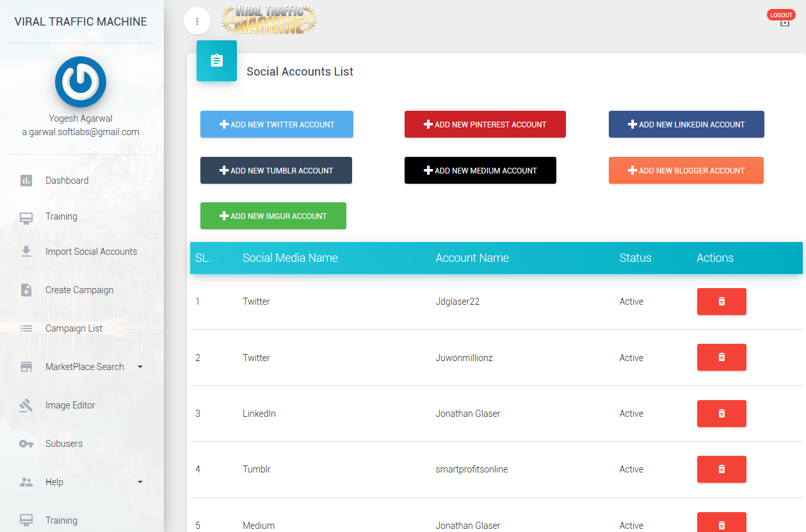Viewport: 806px width, 532px height.
Task: Open the three-dot menu button at top
Action: pos(197,21)
